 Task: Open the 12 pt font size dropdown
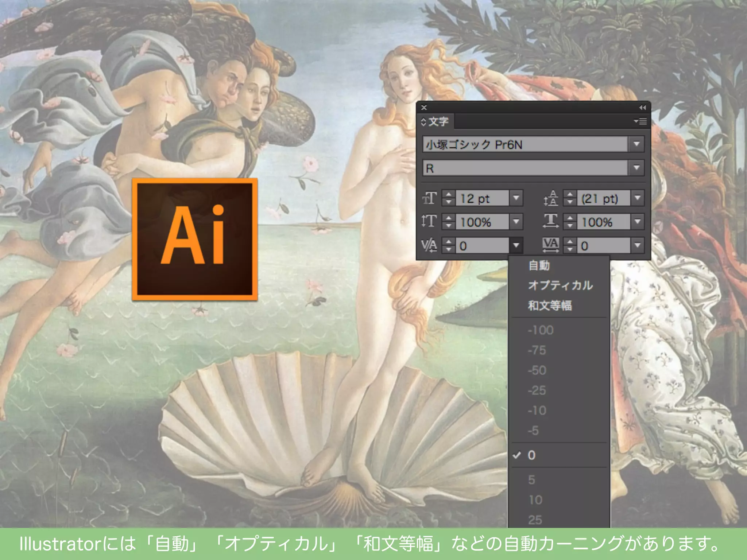click(516, 198)
